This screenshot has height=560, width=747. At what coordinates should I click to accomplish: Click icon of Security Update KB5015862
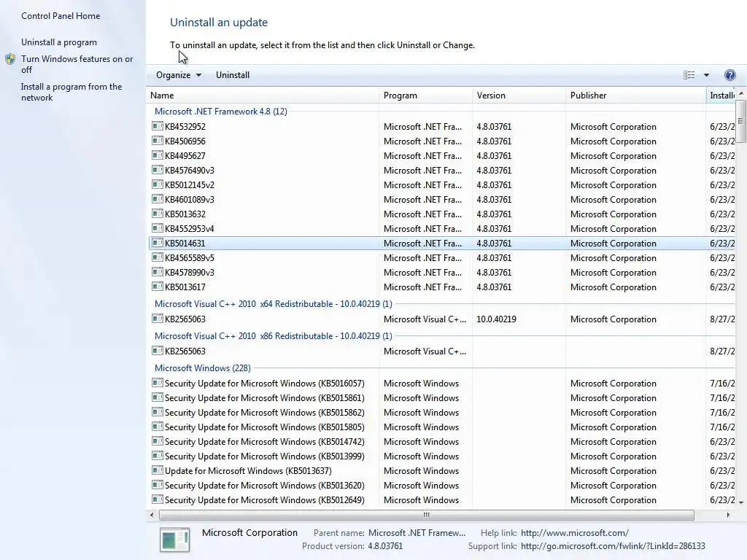(158, 412)
